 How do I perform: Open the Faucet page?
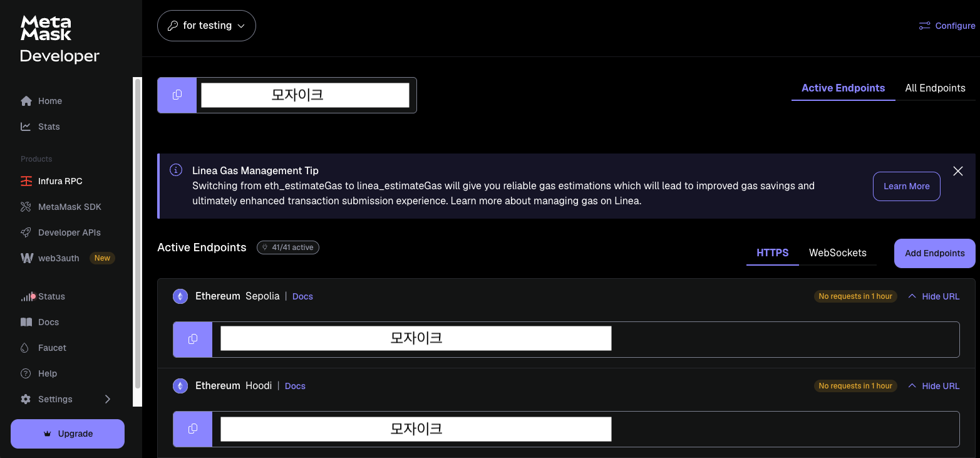pos(52,348)
